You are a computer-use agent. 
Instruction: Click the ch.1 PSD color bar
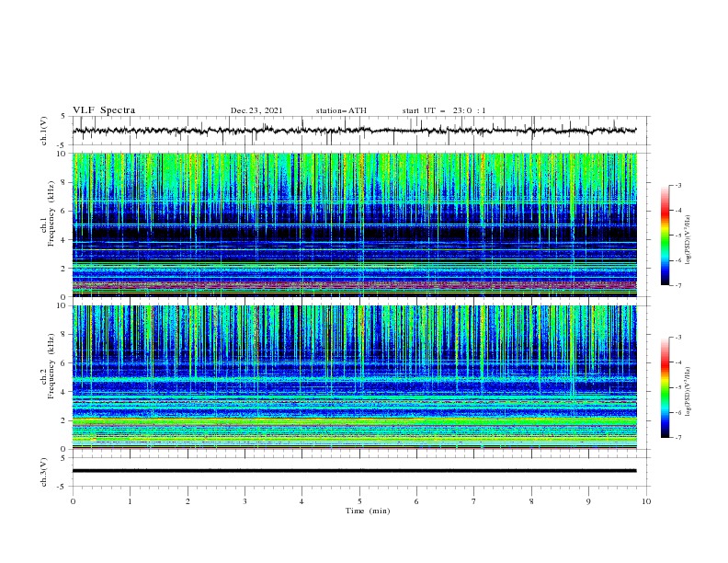(x=665, y=236)
